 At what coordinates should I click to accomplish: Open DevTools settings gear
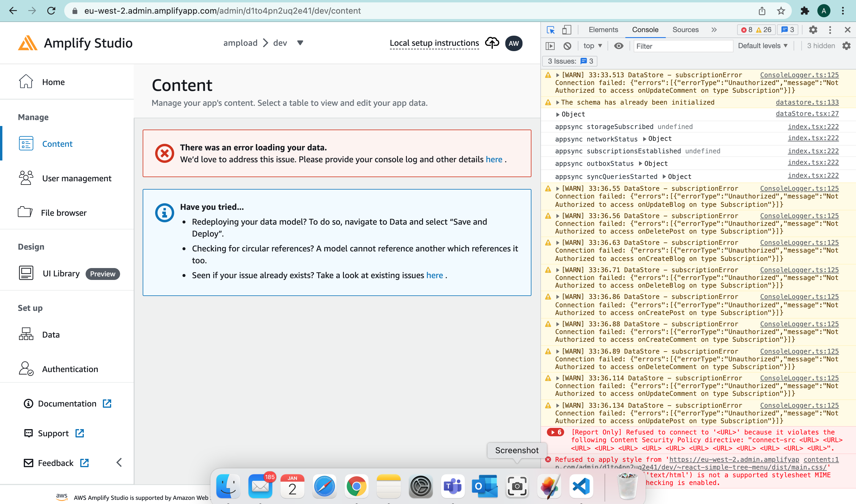click(813, 30)
